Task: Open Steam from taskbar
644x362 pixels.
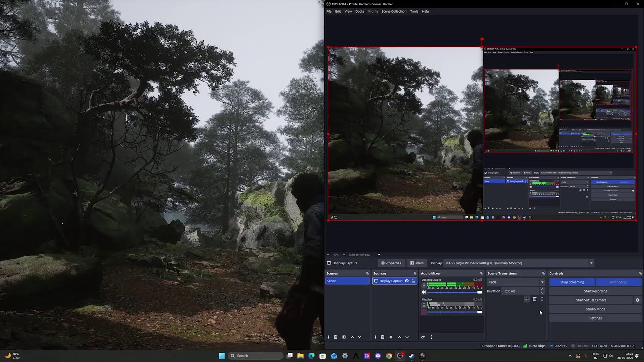Action: tap(411, 356)
